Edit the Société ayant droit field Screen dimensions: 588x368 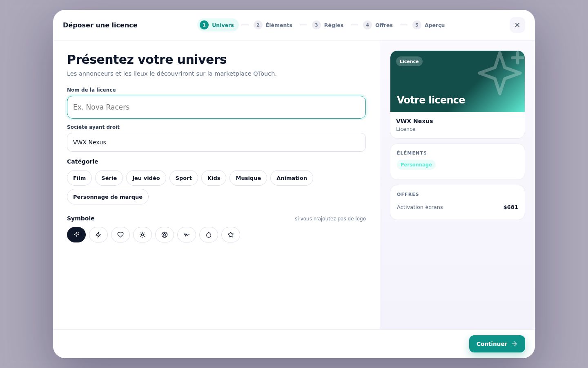[x=216, y=142]
